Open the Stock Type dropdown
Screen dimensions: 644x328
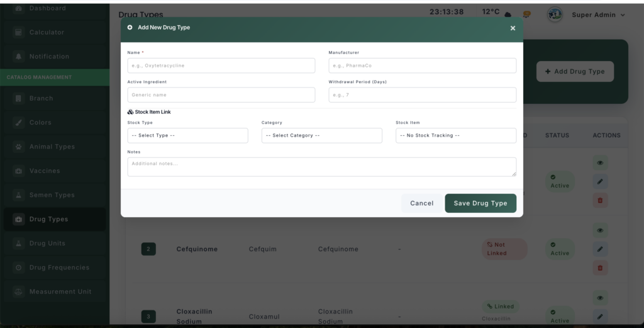point(187,135)
